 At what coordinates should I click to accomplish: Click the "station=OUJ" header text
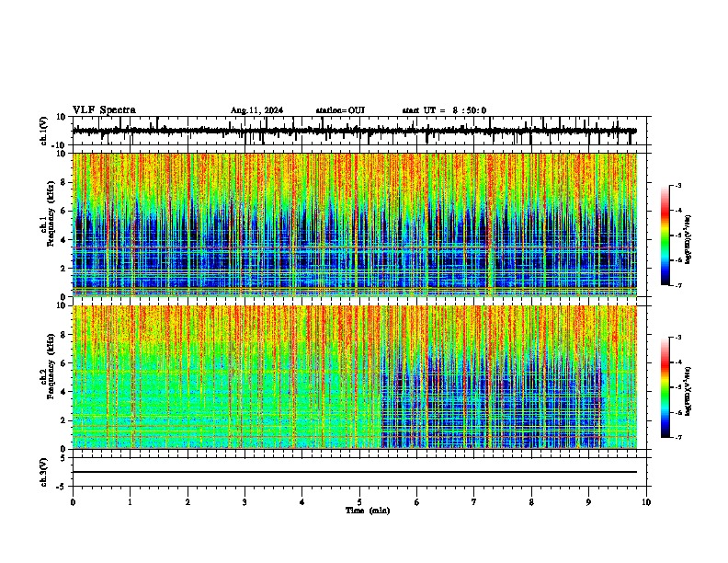pos(340,110)
